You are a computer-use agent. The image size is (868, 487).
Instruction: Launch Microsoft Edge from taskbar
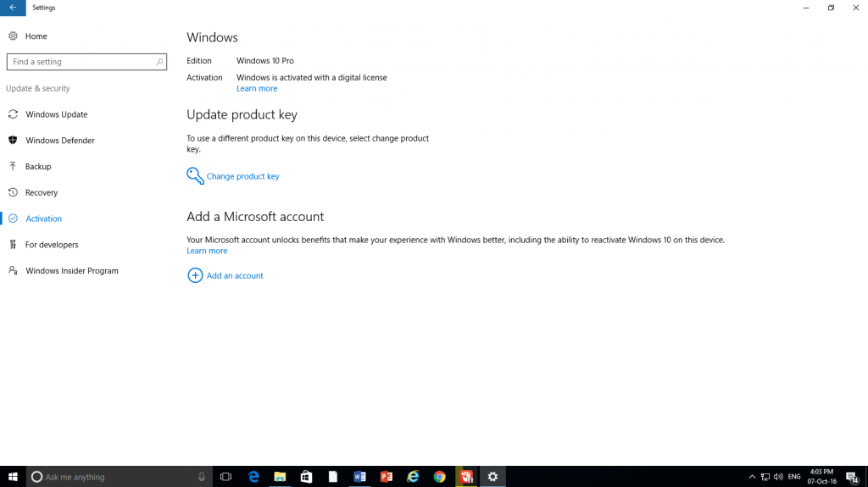point(253,477)
